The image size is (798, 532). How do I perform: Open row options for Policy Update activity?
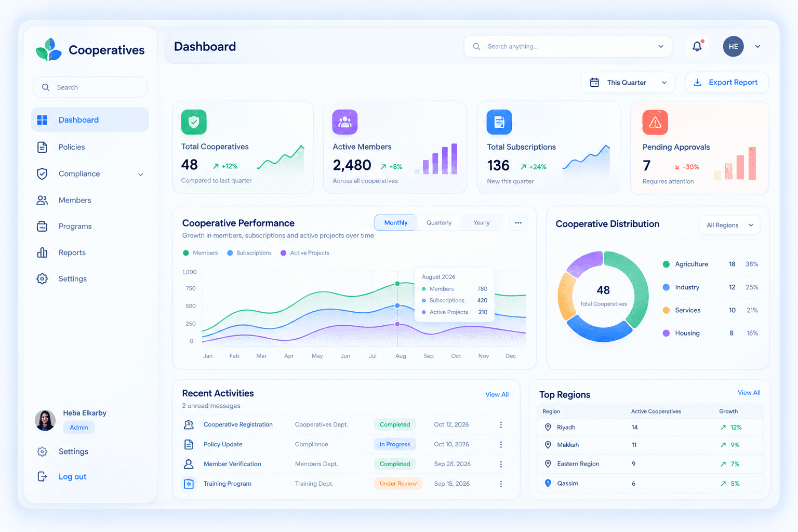[x=501, y=444]
